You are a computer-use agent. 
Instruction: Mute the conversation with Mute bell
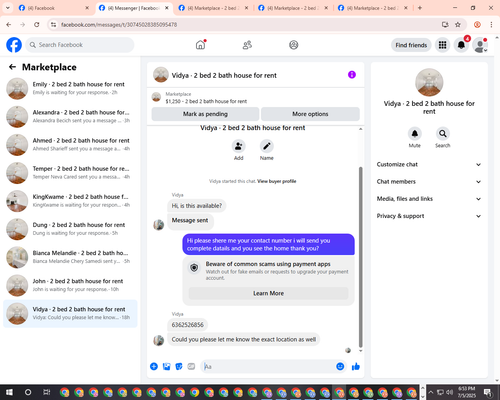414,134
